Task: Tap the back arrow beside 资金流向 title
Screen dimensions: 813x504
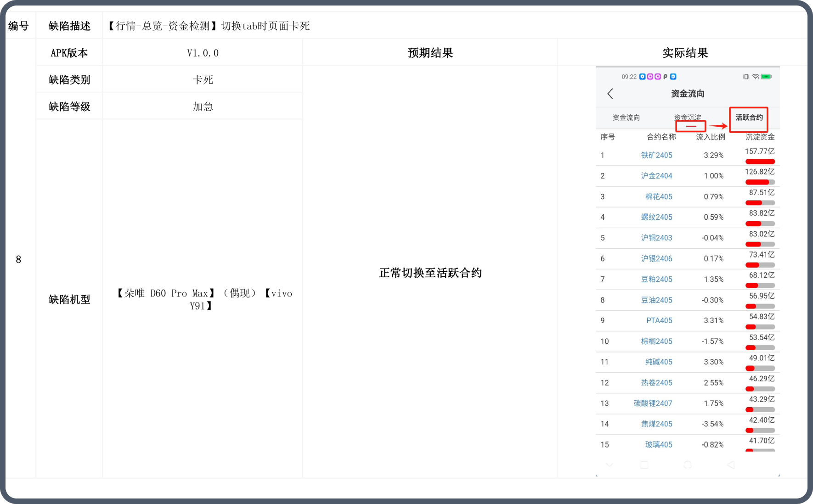Action: tap(610, 94)
